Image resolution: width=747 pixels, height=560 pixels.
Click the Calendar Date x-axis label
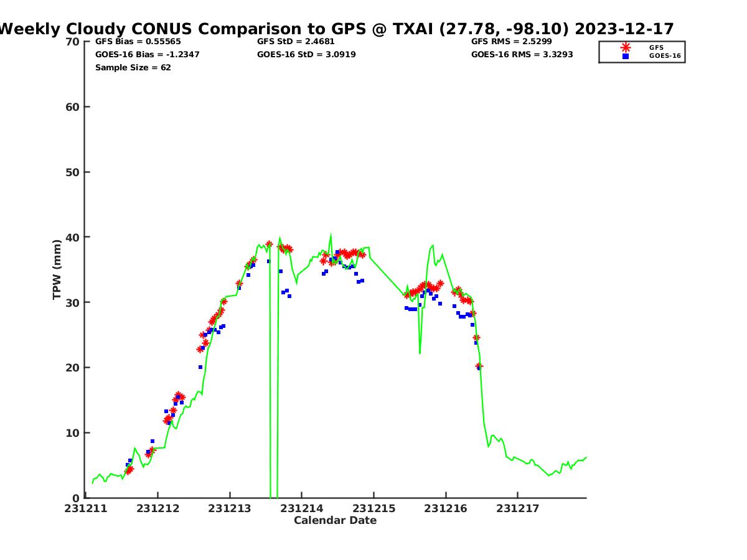pyautogui.click(x=335, y=520)
